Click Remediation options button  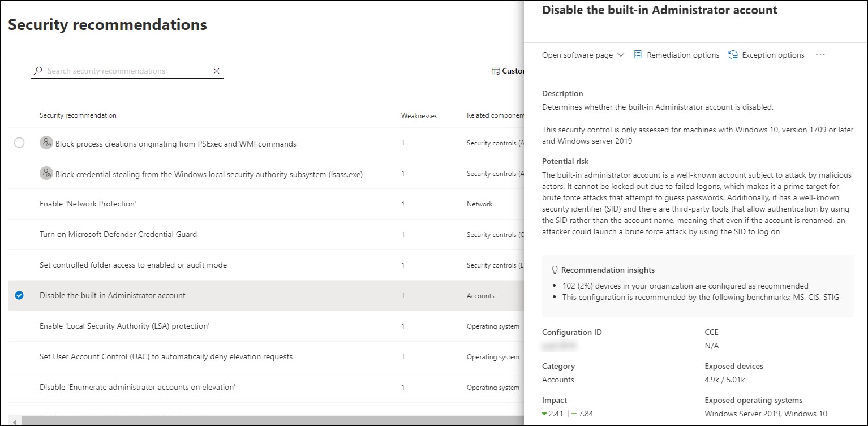click(677, 55)
